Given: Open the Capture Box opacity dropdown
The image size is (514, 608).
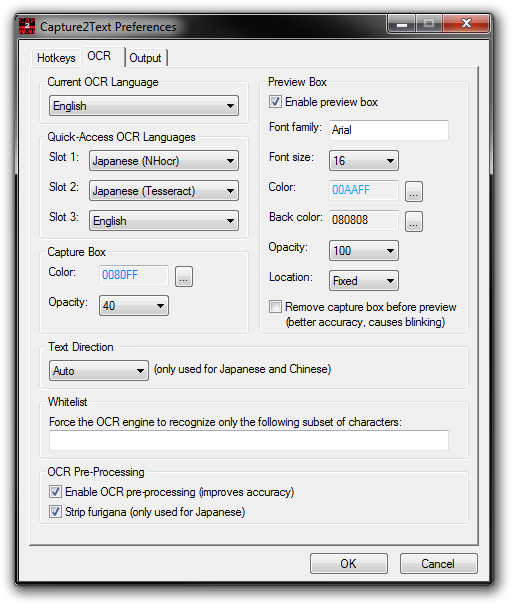Looking at the screenshot, I should pyautogui.click(x=134, y=306).
